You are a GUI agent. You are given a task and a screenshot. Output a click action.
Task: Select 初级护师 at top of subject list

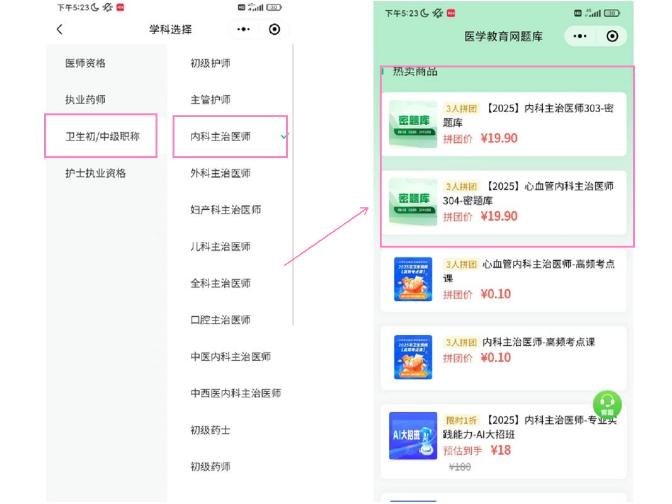[x=210, y=63]
